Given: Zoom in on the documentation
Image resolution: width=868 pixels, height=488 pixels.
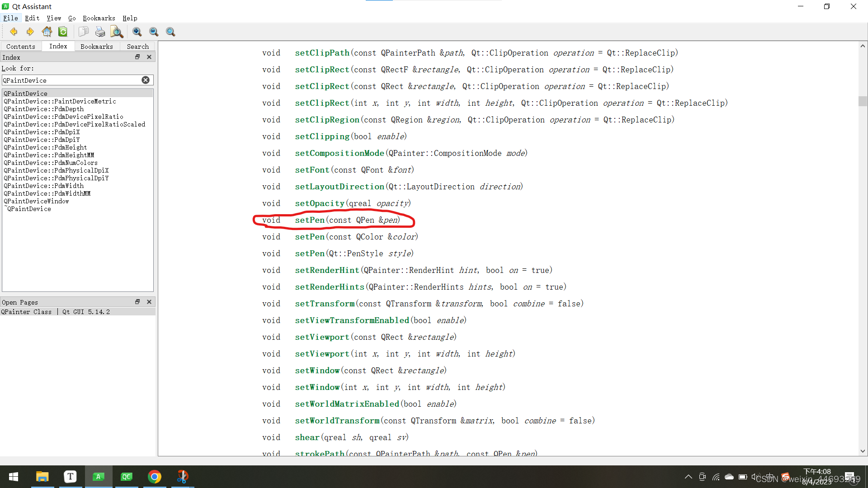Looking at the screenshot, I should tap(137, 32).
